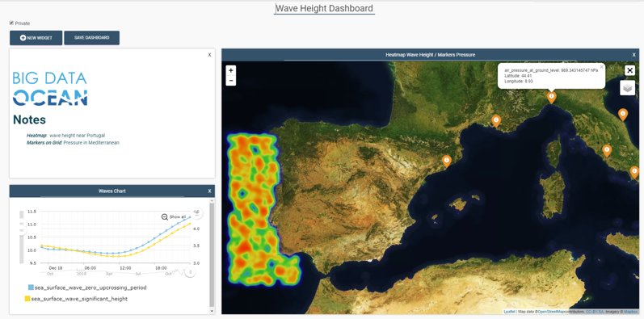Image resolution: width=644 pixels, height=319 pixels.
Task: Open the Leaflet attribution link
Action: click(x=509, y=312)
